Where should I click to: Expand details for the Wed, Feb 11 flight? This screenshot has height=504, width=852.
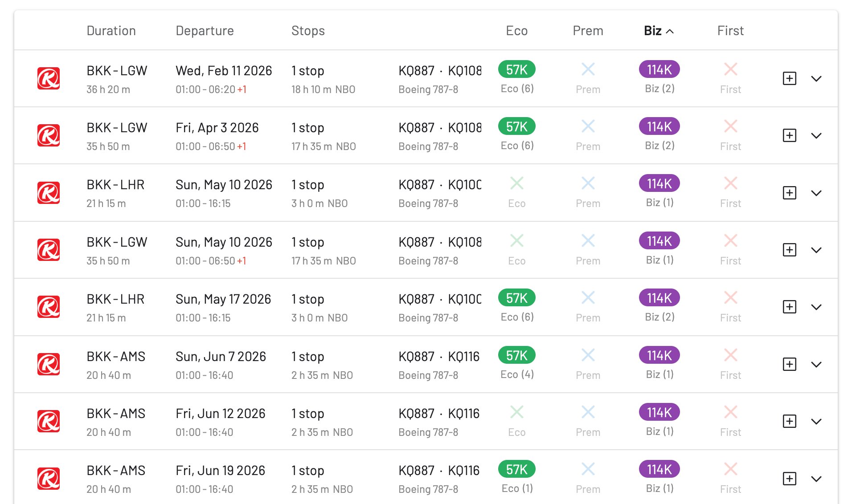pos(817,78)
